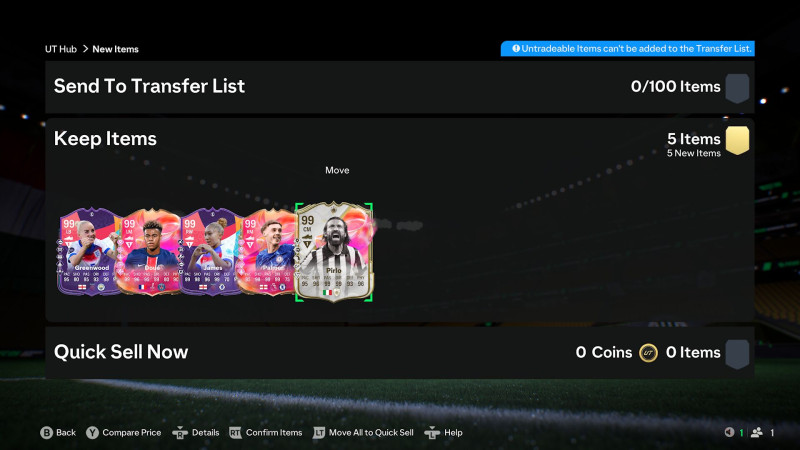Viewport: 800px width, 450px height.
Task: Click the grey Transfer List card icon
Action: (737, 88)
